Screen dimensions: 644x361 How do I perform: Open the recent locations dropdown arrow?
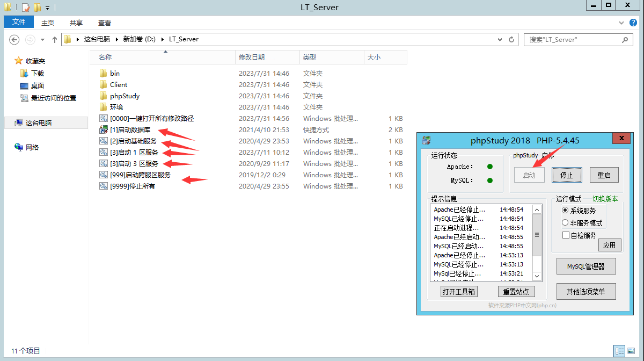[x=42, y=40]
